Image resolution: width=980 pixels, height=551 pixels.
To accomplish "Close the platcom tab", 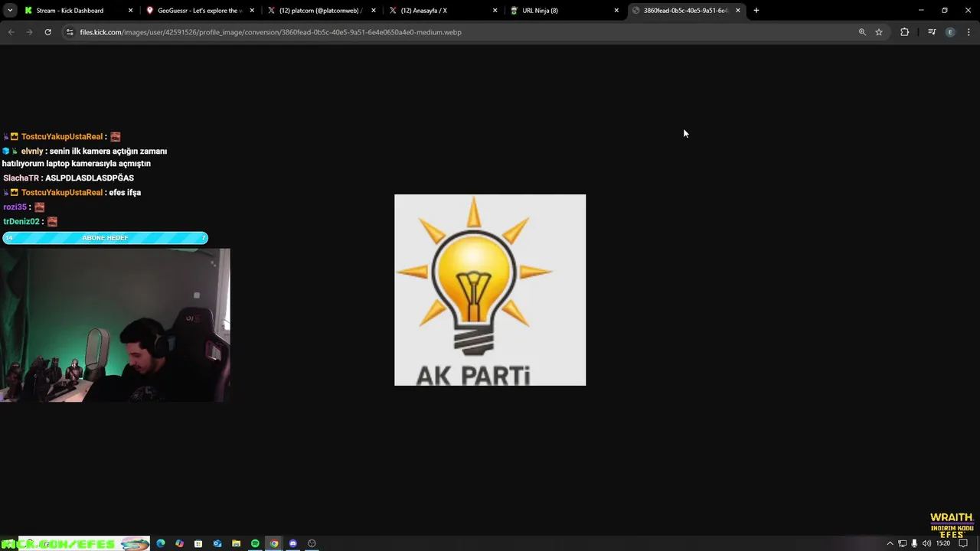I will (374, 11).
